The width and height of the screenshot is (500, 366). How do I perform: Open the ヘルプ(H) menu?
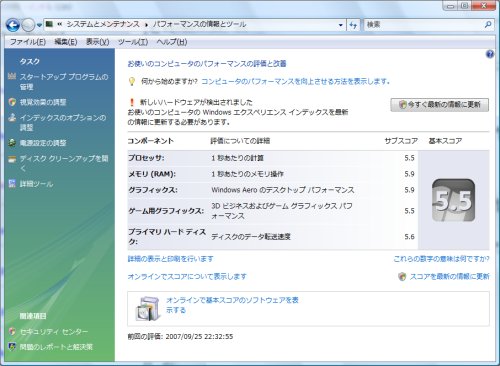[172, 42]
